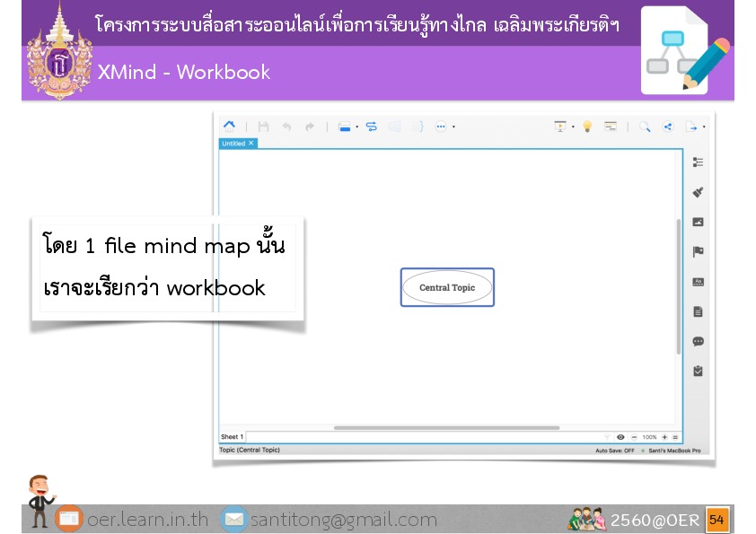Select the Untitled workbook tab
Screen dimensions: 756x534
coord(233,144)
